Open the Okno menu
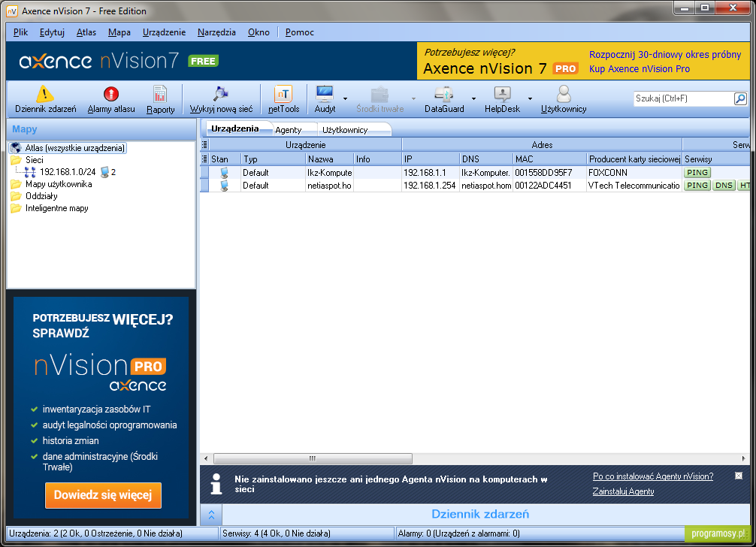Screen dimensions: 756x547 [x=259, y=32]
